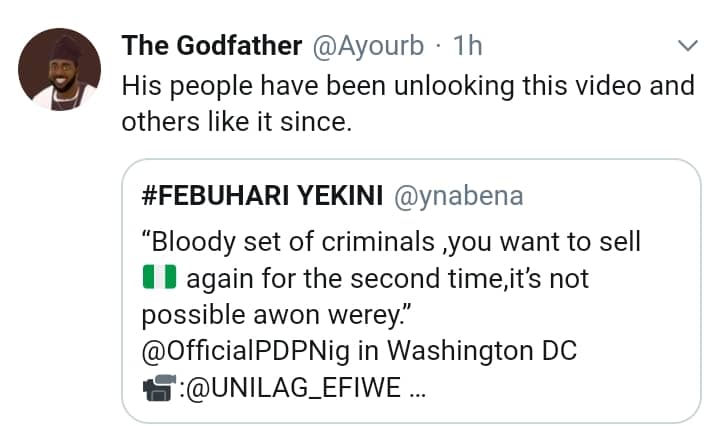Open the quoted tweet card
The height and width of the screenshot is (426, 720).
pyautogui.click(x=410, y=290)
